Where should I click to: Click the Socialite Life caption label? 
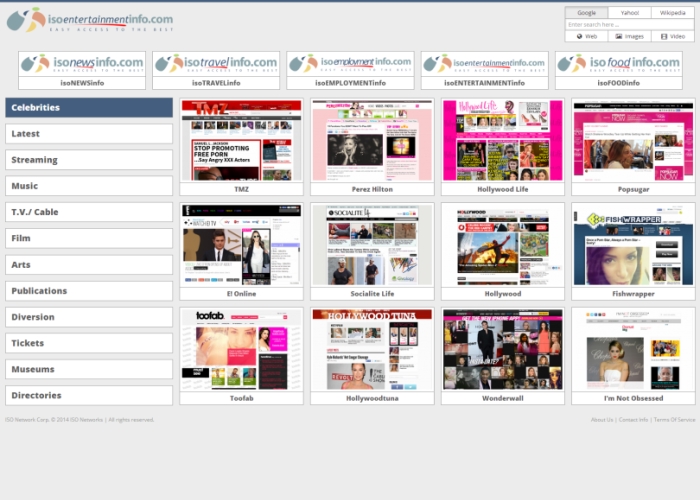372,294
